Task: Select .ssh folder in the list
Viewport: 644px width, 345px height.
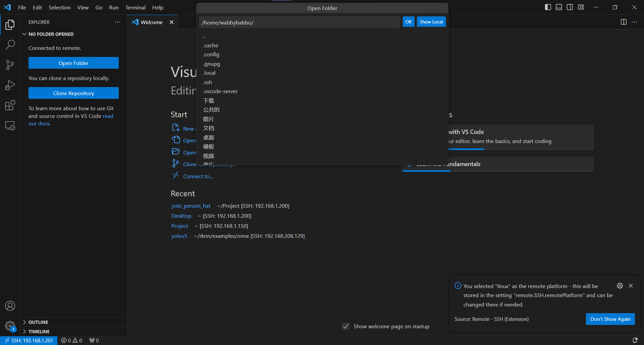Action: click(322, 82)
